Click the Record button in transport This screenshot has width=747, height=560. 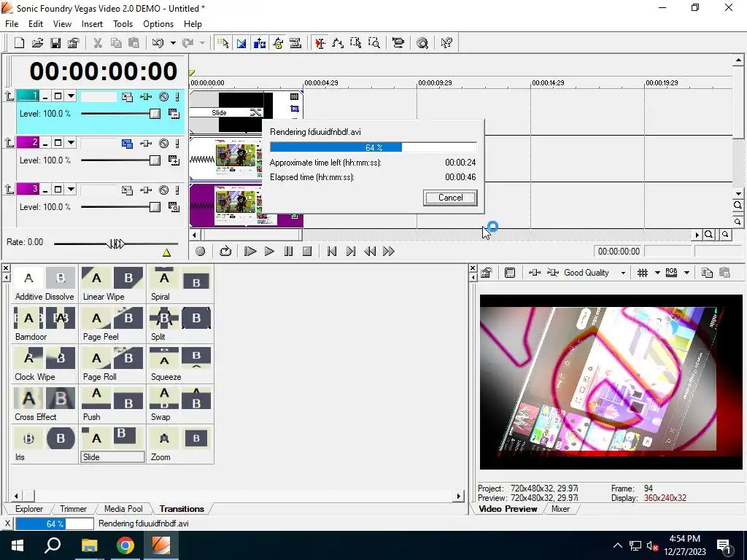pyautogui.click(x=201, y=252)
